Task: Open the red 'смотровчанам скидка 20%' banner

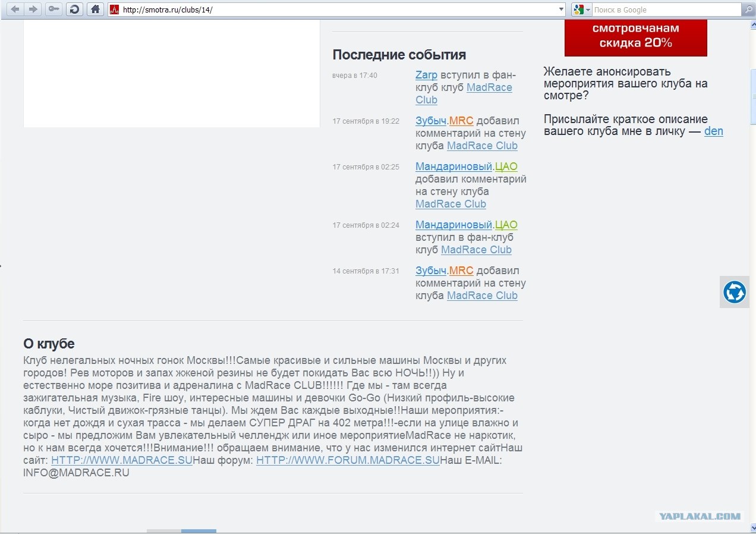Action: click(x=635, y=37)
